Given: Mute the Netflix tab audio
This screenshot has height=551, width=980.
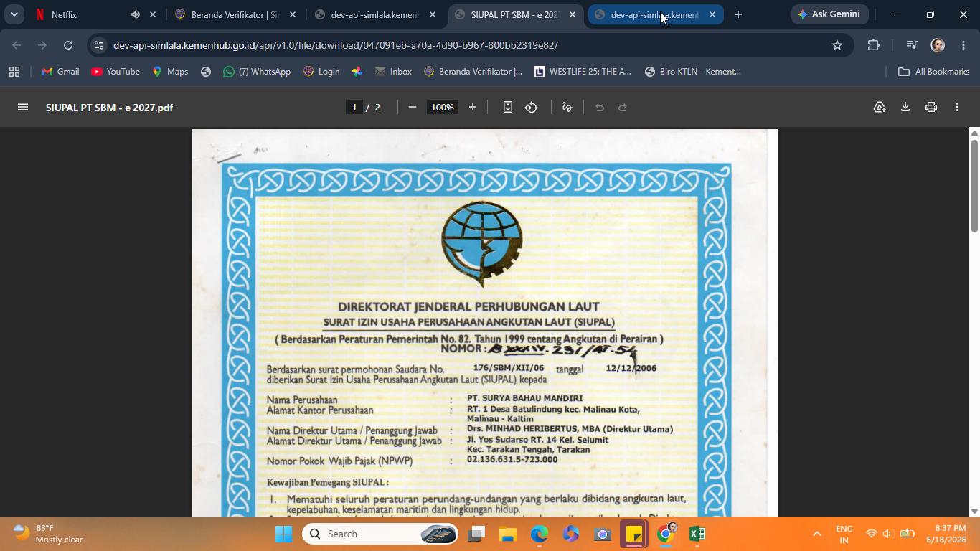Looking at the screenshot, I should pos(135,14).
